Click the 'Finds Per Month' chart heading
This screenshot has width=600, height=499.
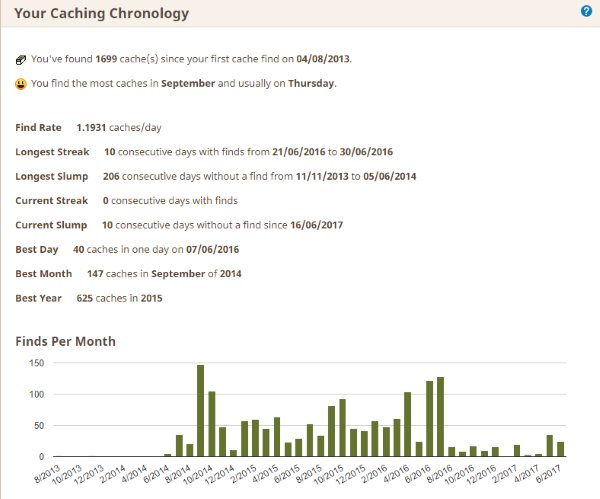pos(65,341)
